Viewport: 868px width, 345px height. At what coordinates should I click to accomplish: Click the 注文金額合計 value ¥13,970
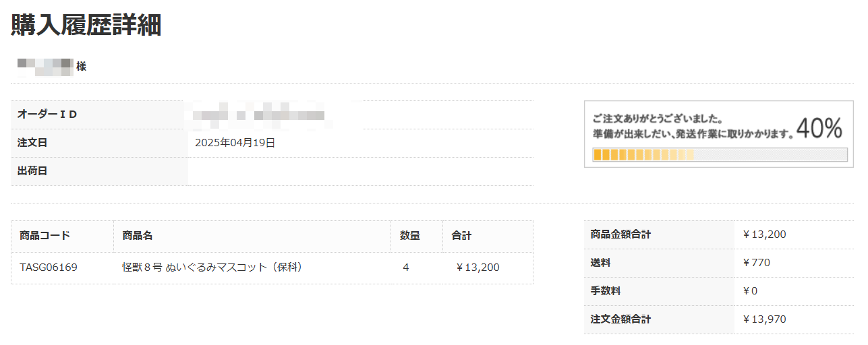point(764,319)
